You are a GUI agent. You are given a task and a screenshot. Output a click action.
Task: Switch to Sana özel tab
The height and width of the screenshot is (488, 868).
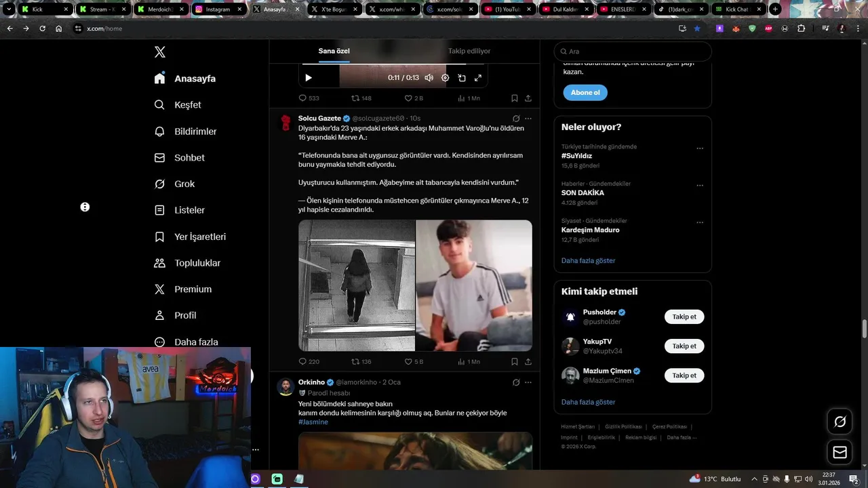[334, 51]
